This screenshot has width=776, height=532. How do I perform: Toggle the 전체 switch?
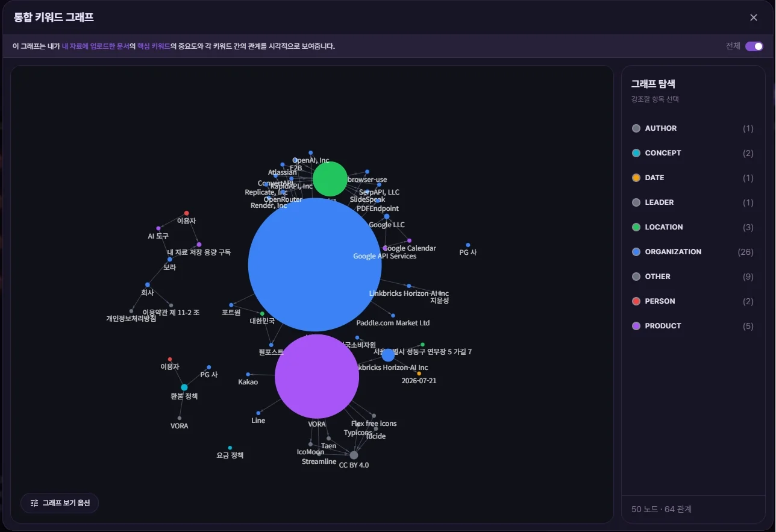pos(754,46)
